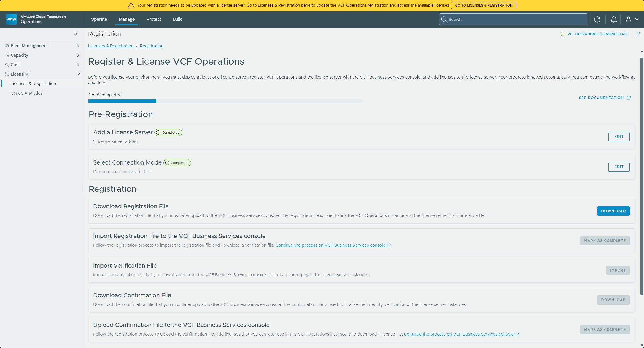Click the Cost sidebar icon
644x348 pixels.
(7, 65)
